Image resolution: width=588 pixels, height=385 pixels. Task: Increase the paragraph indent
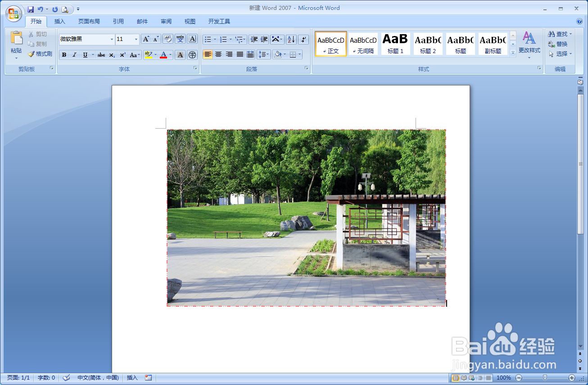tap(264, 40)
